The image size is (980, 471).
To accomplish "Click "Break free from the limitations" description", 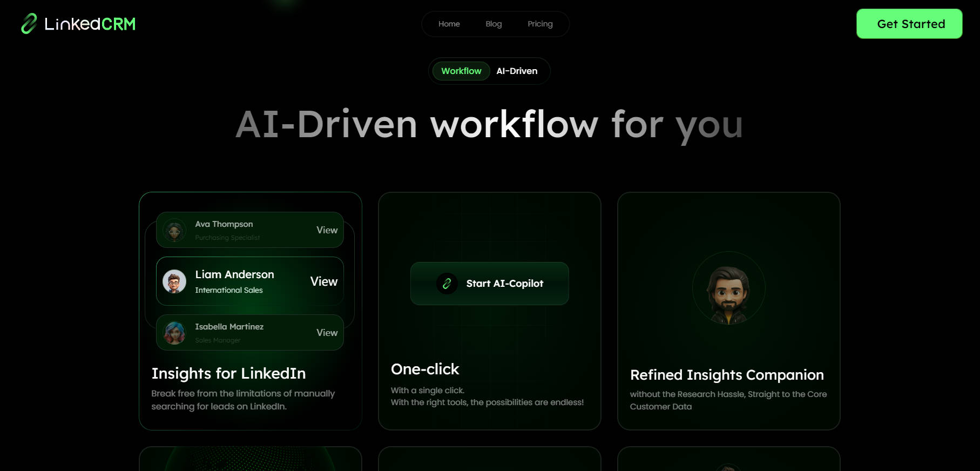I will tap(243, 400).
